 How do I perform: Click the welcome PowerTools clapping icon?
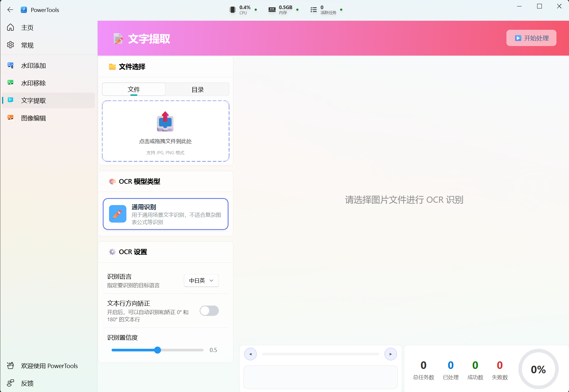coord(11,366)
